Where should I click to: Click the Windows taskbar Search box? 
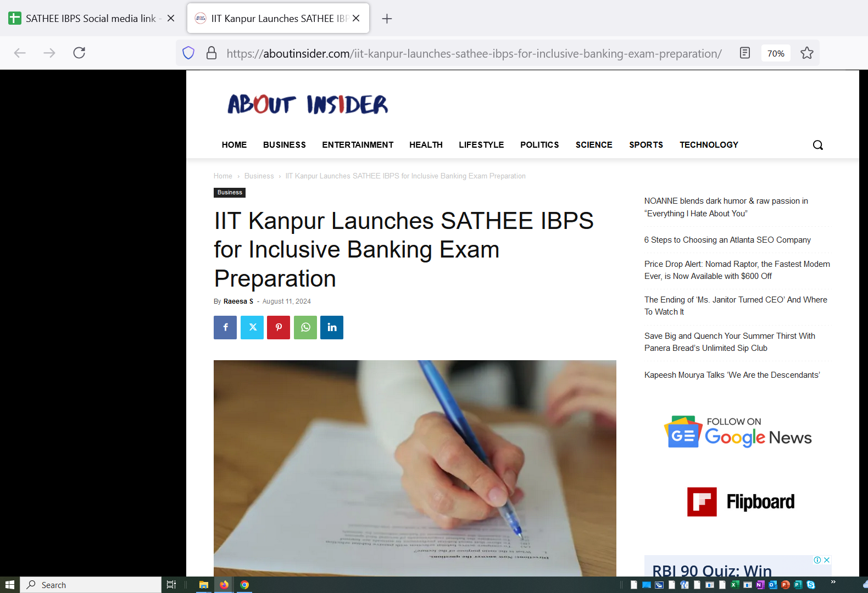[x=91, y=585]
